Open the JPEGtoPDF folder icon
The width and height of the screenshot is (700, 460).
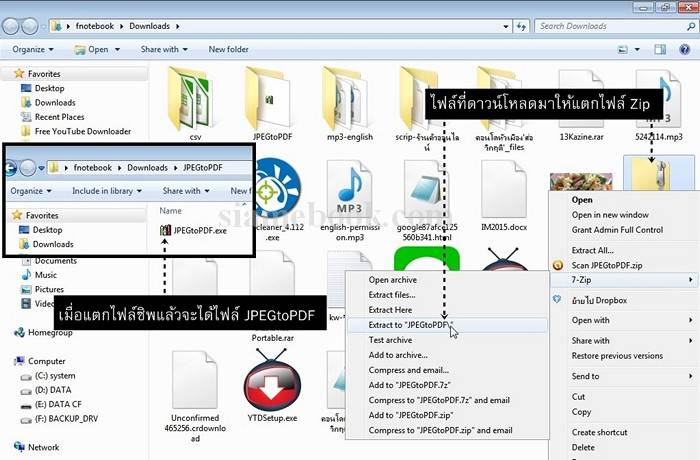pyautogui.click(x=269, y=100)
